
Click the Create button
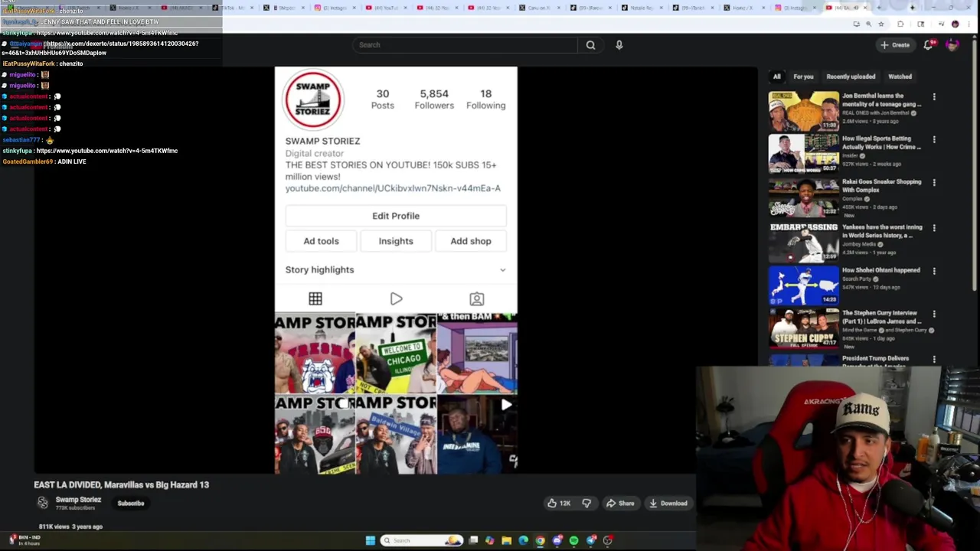click(895, 45)
